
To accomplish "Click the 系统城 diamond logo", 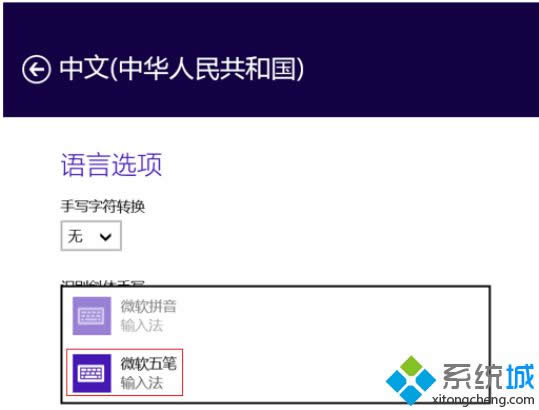I will (411, 380).
